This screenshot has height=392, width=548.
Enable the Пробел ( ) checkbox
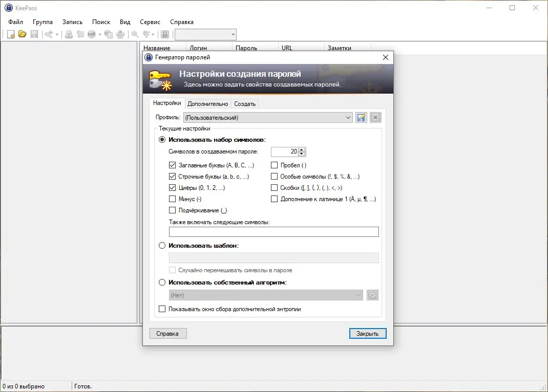click(275, 165)
